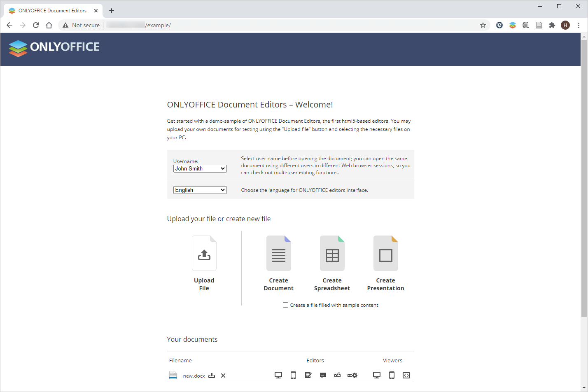Download the new.docx file
The height and width of the screenshot is (392, 588).
[212, 375]
